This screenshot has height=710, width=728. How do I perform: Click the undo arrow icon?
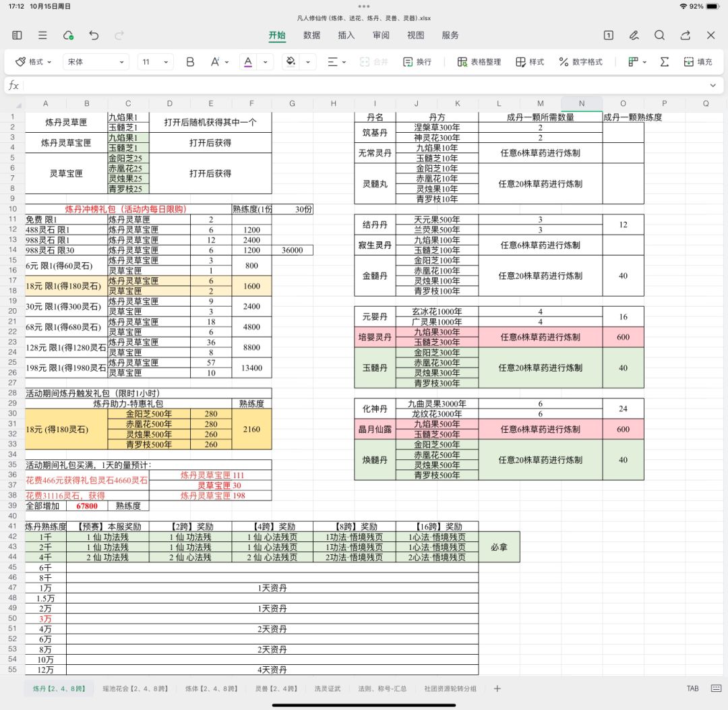(x=94, y=35)
